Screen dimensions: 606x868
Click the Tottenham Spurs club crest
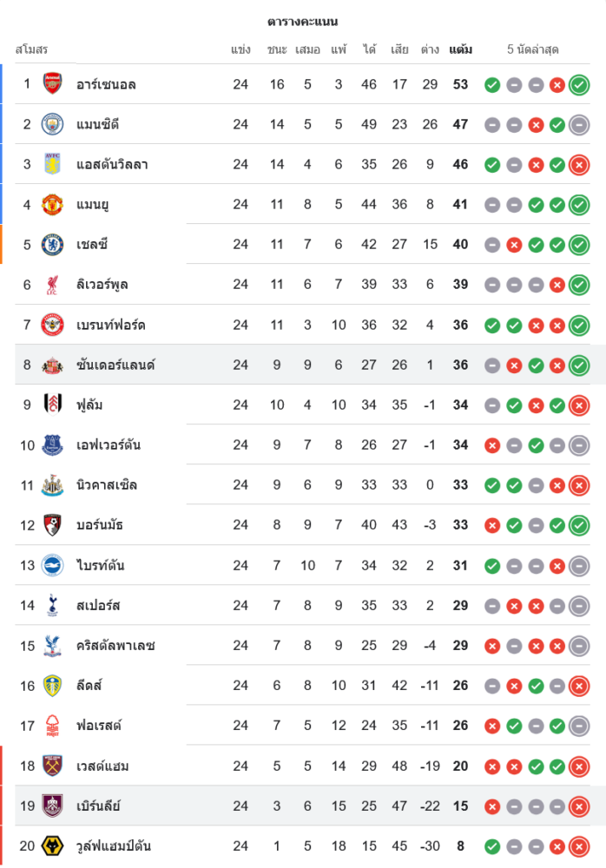(x=53, y=605)
